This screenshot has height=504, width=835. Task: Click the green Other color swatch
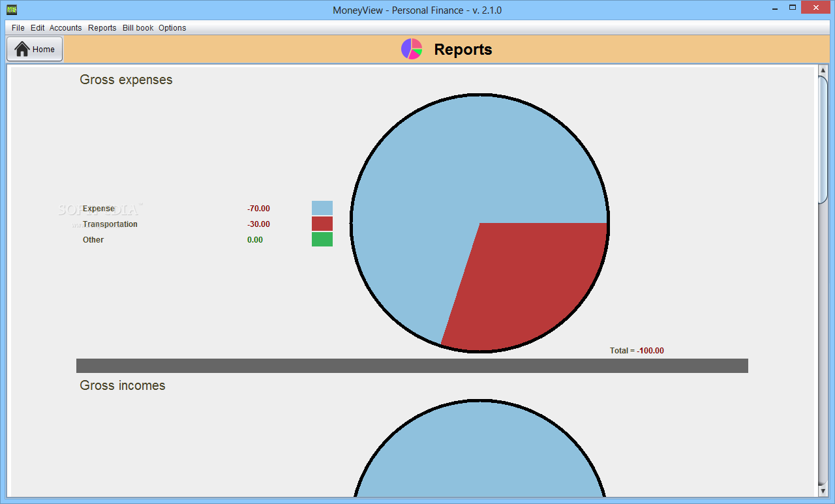[x=322, y=239]
